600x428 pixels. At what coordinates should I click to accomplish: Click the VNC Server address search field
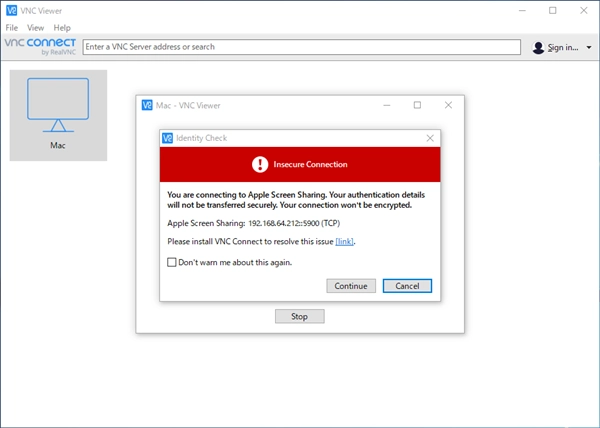pyautogui.click(x=302, y=47)
